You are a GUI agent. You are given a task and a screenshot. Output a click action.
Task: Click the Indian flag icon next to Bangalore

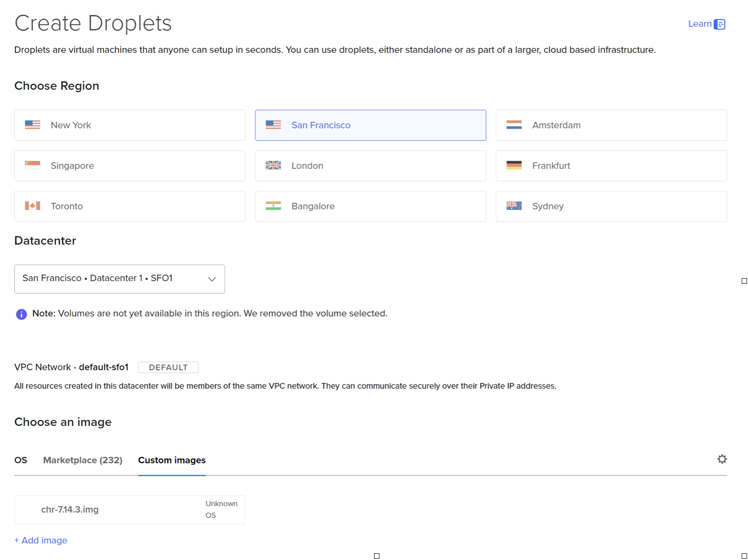(273, 206)
